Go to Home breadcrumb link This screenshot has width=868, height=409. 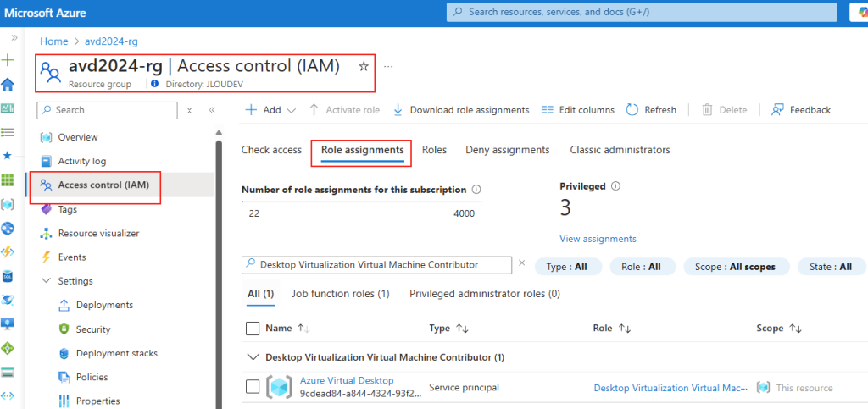tap(53, 41)
